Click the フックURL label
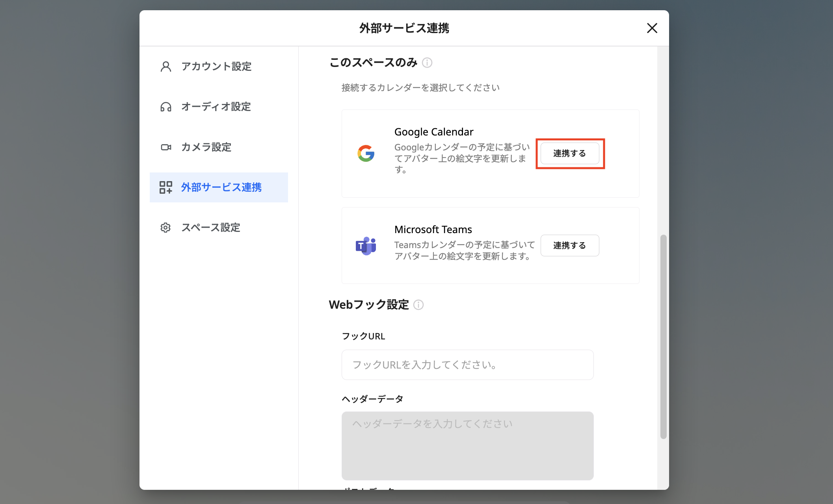 tap(363, 336)
